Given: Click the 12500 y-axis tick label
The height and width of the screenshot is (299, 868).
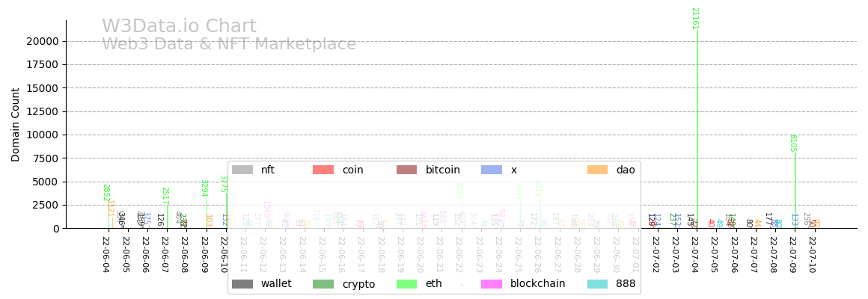Looking at the screenshot, I should (43, 111).
